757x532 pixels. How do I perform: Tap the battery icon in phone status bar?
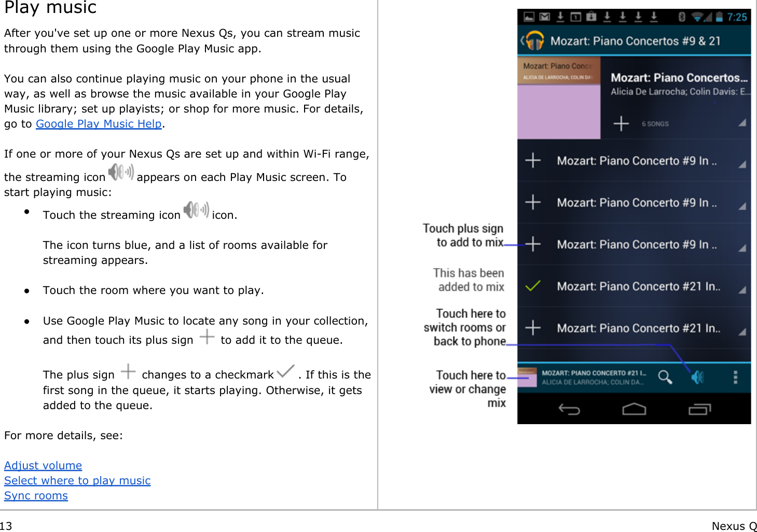coord(719,17)
